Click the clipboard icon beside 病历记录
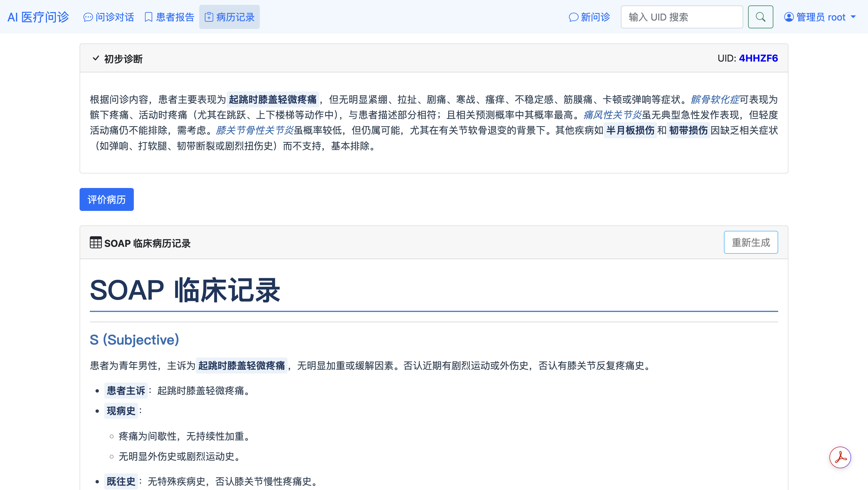This screenshot has height=490, width=868. [209, 17]
